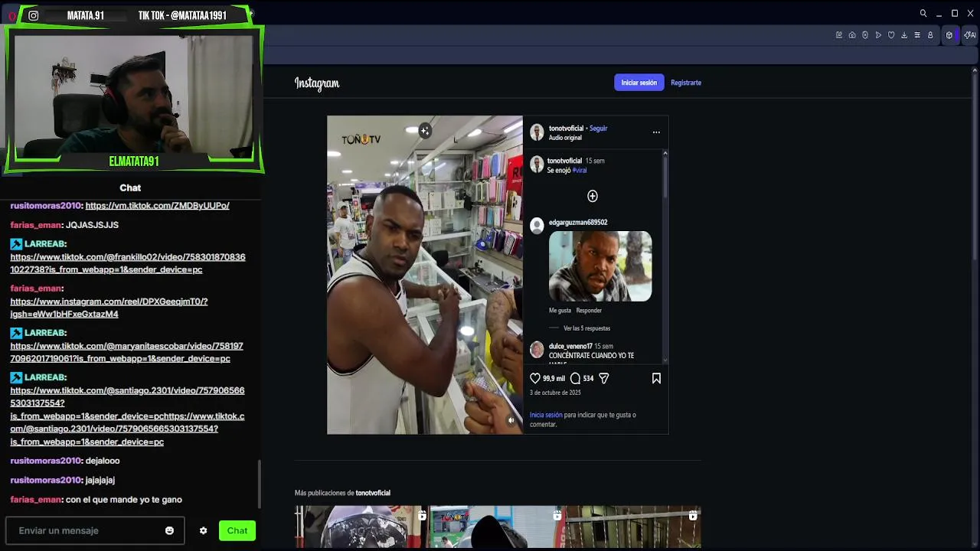Click the heart bookmark icon in browser toolbar

tap(891, 35)
